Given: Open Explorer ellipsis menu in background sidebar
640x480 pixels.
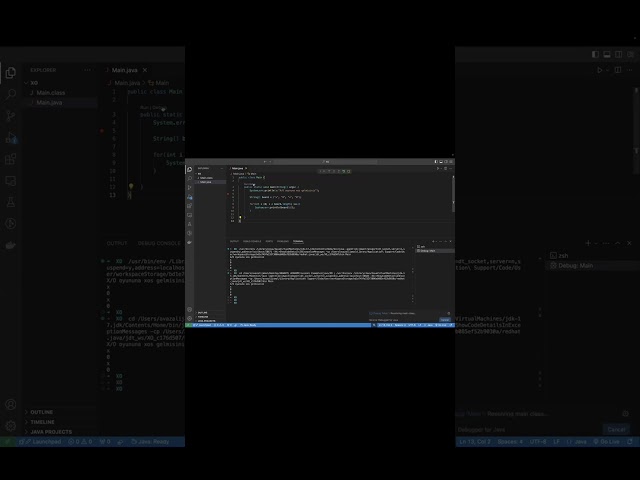Looking at the screenshot, I should point(88,70).
